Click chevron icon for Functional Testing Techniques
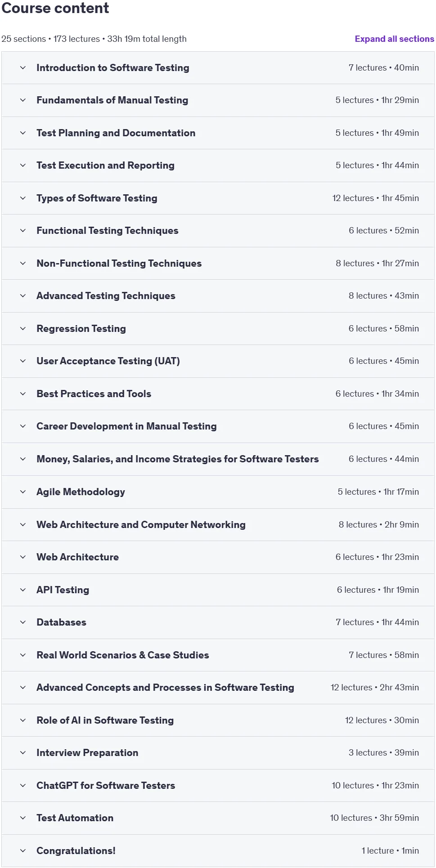The width and height of the screenshot is (436, 868). point(23,231)
